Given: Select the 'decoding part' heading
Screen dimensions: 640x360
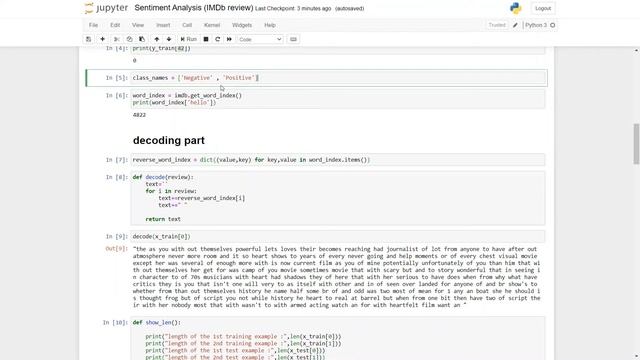Looking at the screenshot, I should [169, 140].
